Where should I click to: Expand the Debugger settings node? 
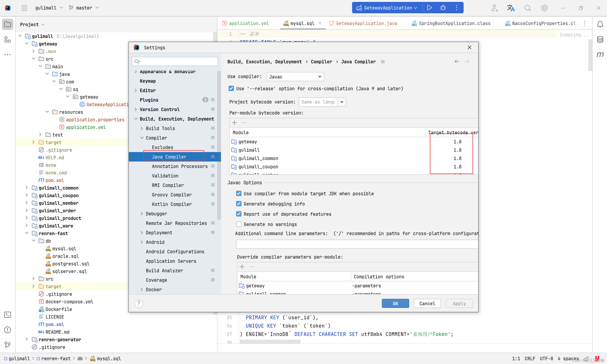point(142,214)
